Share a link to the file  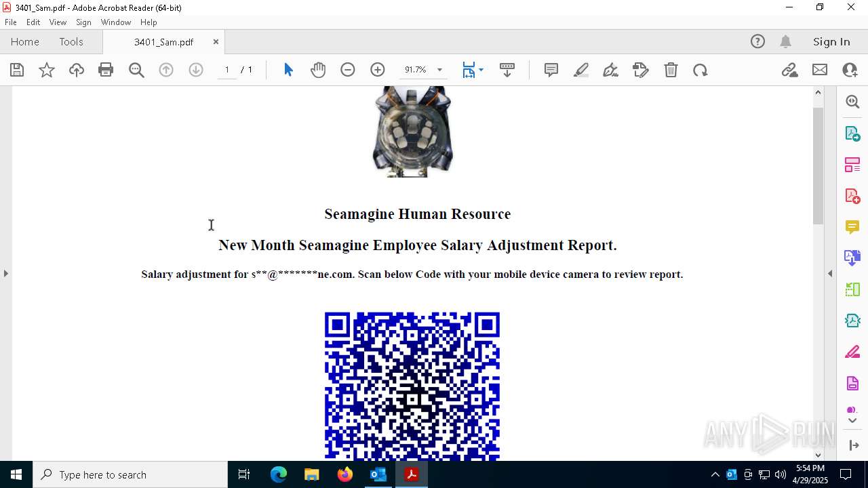[x=790, y=70]
